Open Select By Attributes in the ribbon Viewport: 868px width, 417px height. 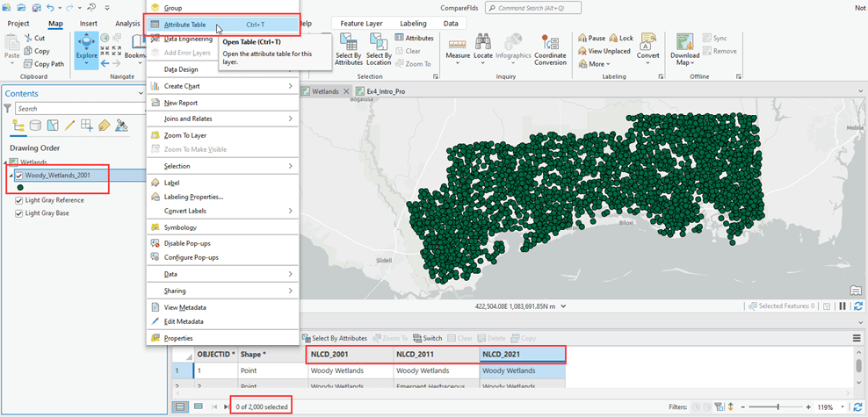click(349, 50)
